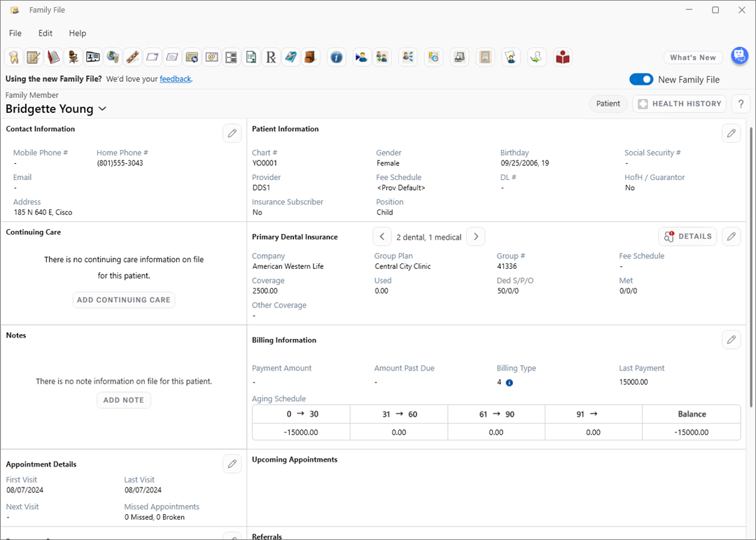The height and width of the screenshot is (540, 756).
Task: Click the Rx prescriptions toolbar icon
Action: (271, 57)
